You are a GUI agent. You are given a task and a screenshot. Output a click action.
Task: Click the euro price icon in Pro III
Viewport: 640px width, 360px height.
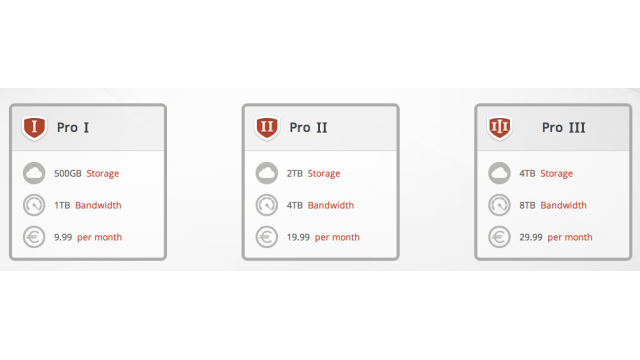click(x=499, y=237)
